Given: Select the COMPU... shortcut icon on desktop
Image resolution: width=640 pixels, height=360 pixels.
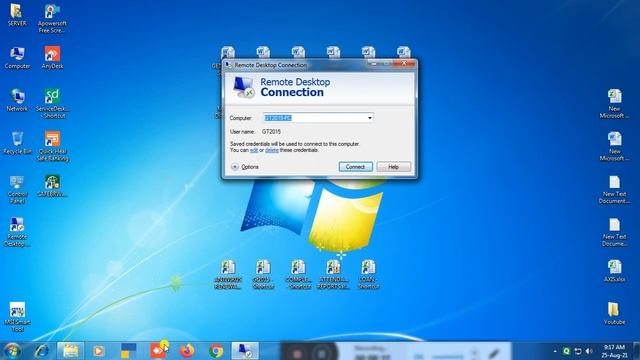Looking at the screenshot, I should pos(298,274).
